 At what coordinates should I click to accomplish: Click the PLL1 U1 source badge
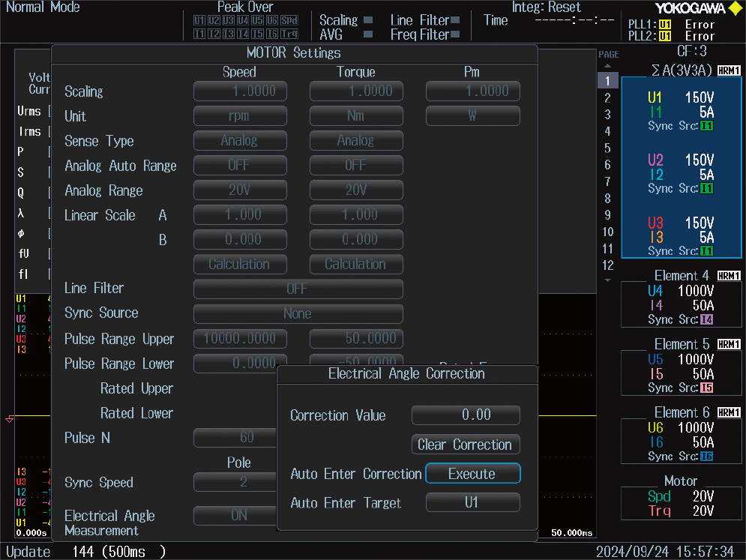tap(665, 25)
